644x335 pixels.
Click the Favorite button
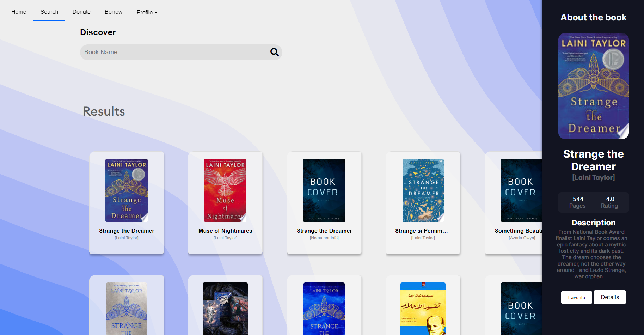pos(576,297)
